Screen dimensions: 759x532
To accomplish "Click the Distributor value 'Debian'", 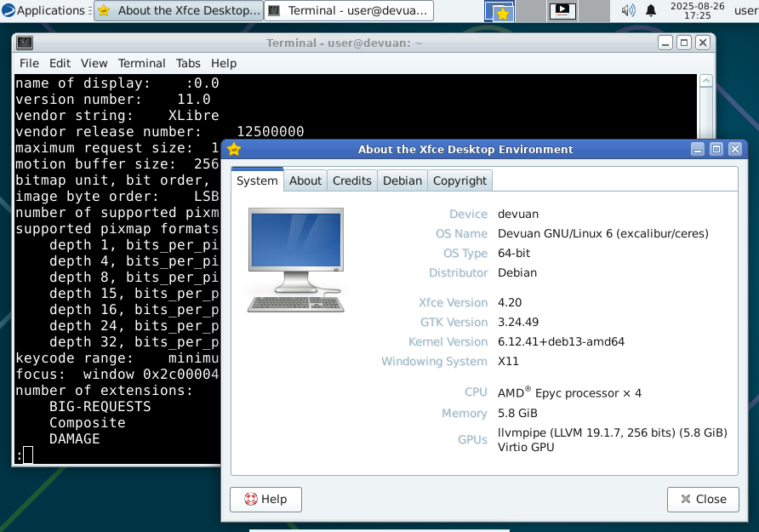I will (517, 272).
